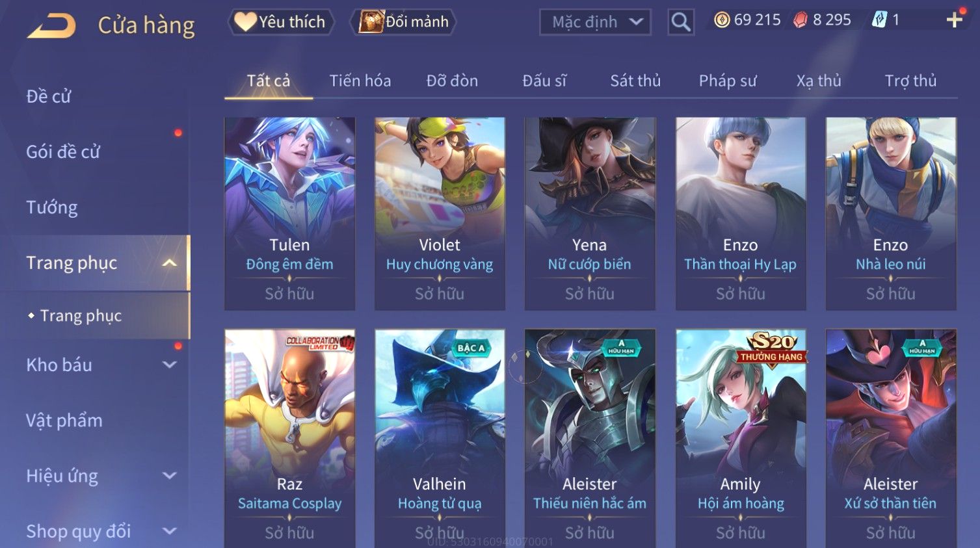Open Đổi mảnh shard exchange

[x=403, y=22]
